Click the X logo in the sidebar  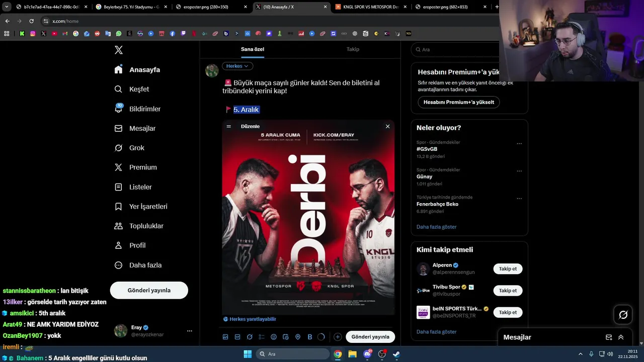(x=119, y=50)
